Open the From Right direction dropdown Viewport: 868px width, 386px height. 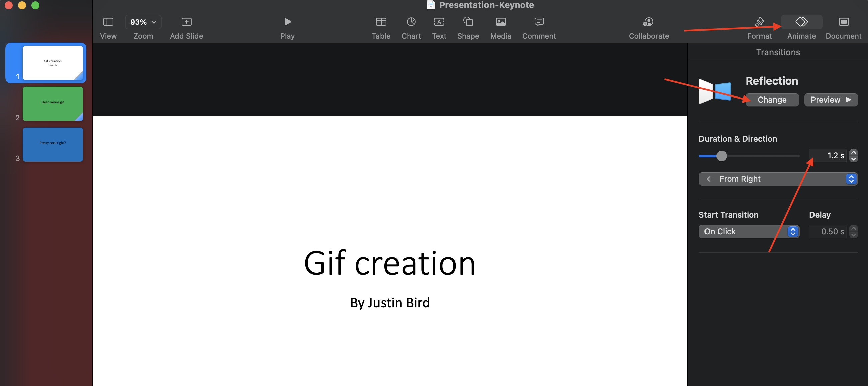[x=778, y=179]
